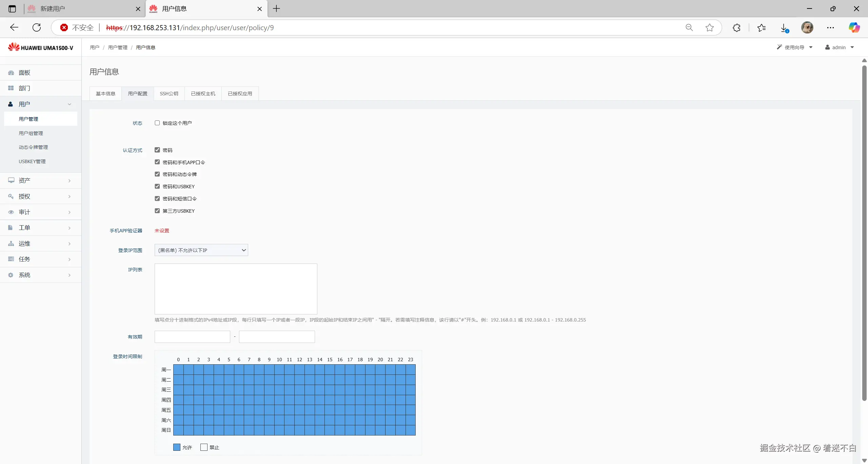Click inside the IP列表 text area
Viewport: 868px width, 464px height.
pyautogui.click(x=236, y=289)
